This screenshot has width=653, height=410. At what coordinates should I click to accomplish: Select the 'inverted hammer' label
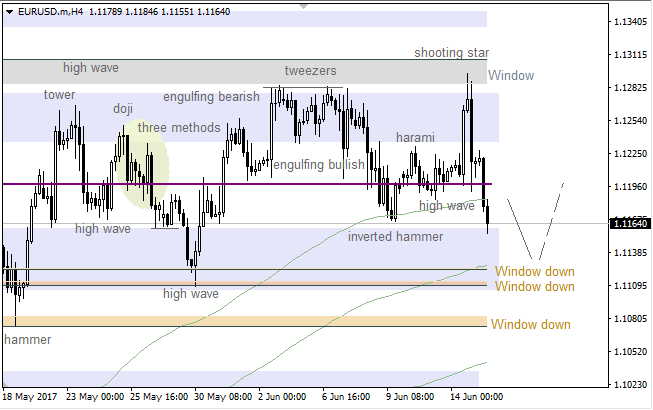[395, 237]
